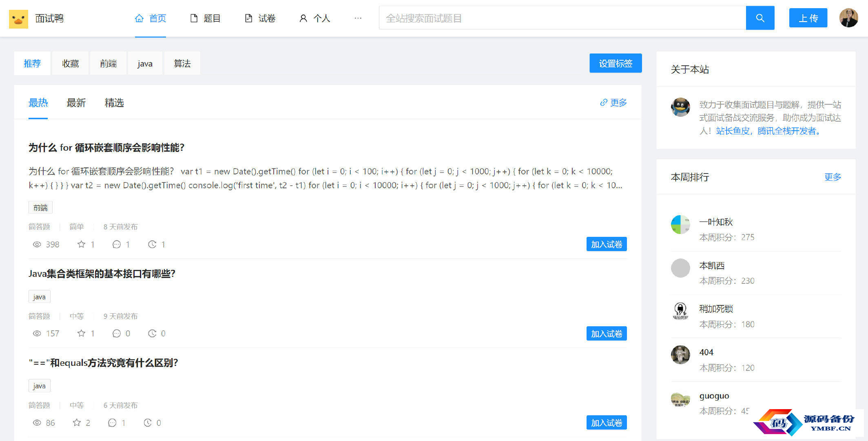
Task: Click 更多 in 本周排行 panel
Action: tap(833, 177)
